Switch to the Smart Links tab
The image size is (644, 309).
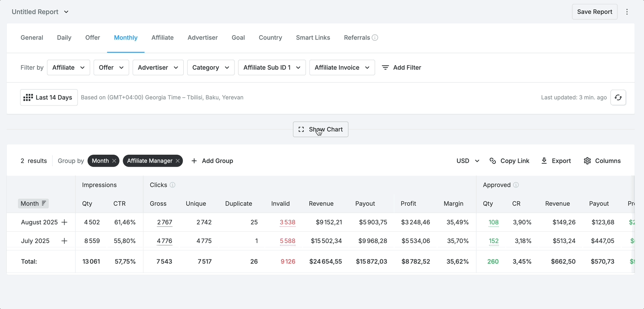313,38
